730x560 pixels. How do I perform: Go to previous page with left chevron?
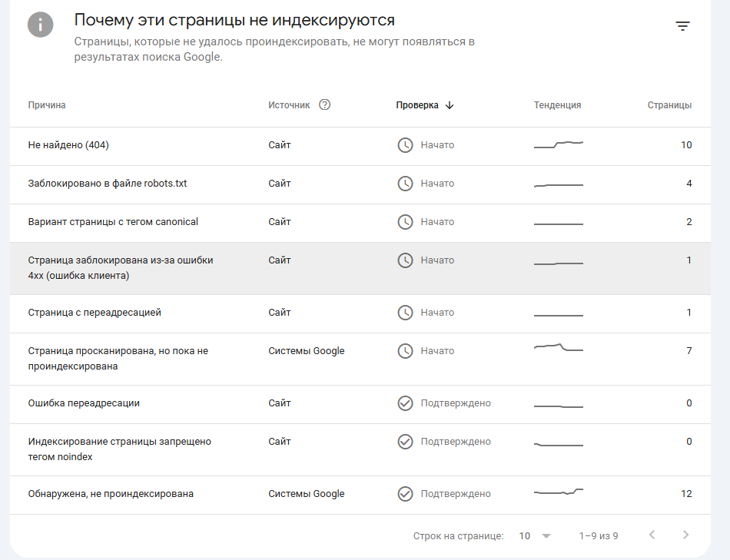click(652, 535)
